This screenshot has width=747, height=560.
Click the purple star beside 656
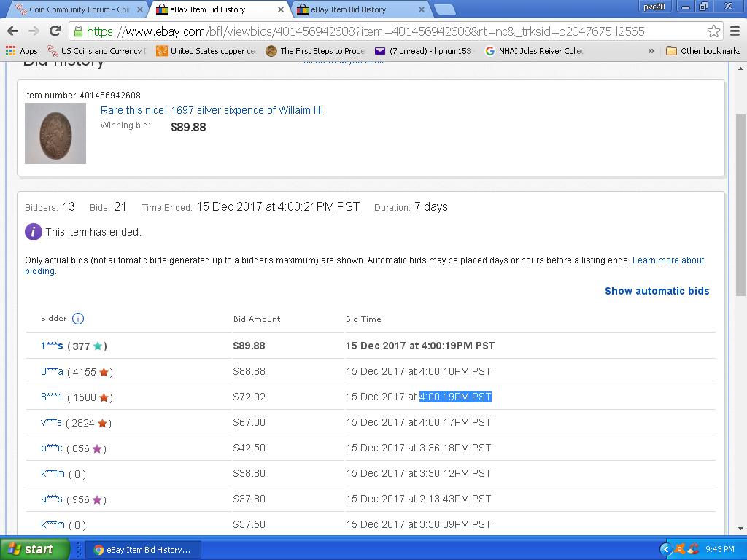(x=97, y=448)
